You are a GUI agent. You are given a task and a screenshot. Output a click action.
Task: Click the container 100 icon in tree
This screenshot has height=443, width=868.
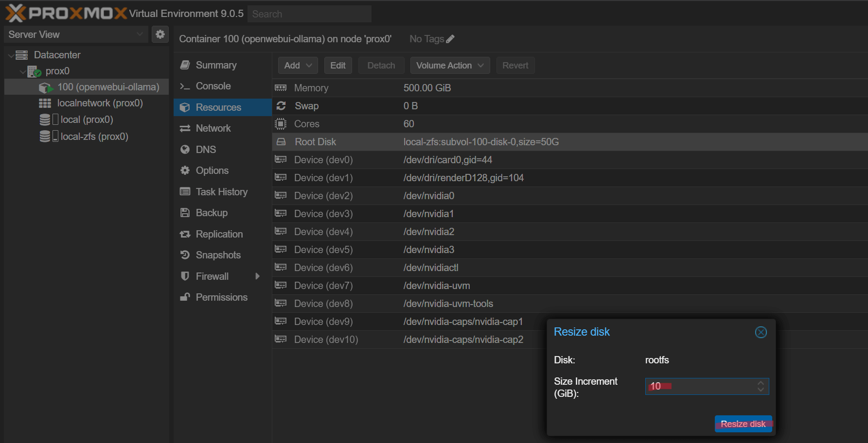coord(46,87)
